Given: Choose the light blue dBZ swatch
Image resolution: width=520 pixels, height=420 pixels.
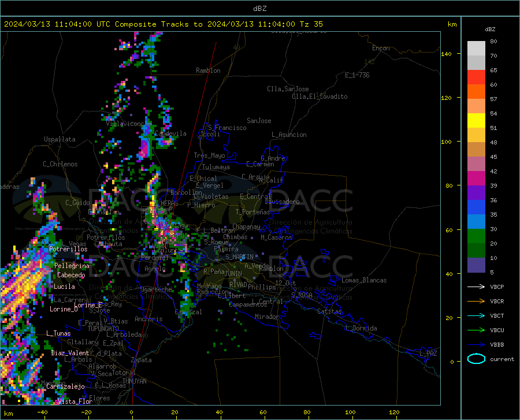Looking at the screenshot, I should tap(476, 222).
